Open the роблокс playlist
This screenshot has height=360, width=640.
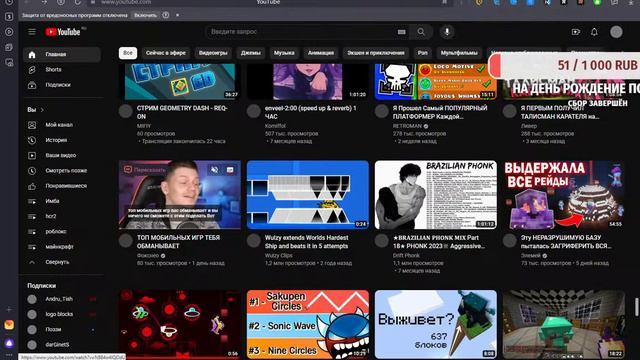click(x=62, y=231)
